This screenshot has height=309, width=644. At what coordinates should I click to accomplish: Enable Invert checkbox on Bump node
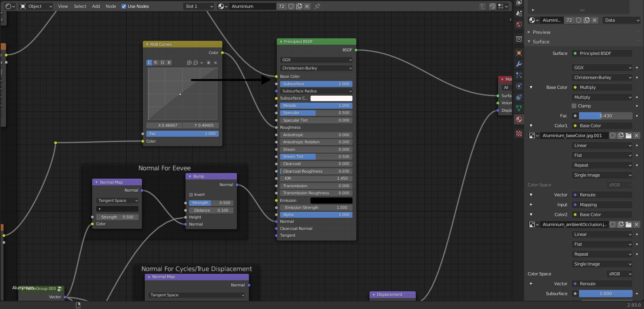[x=191, y=195]
